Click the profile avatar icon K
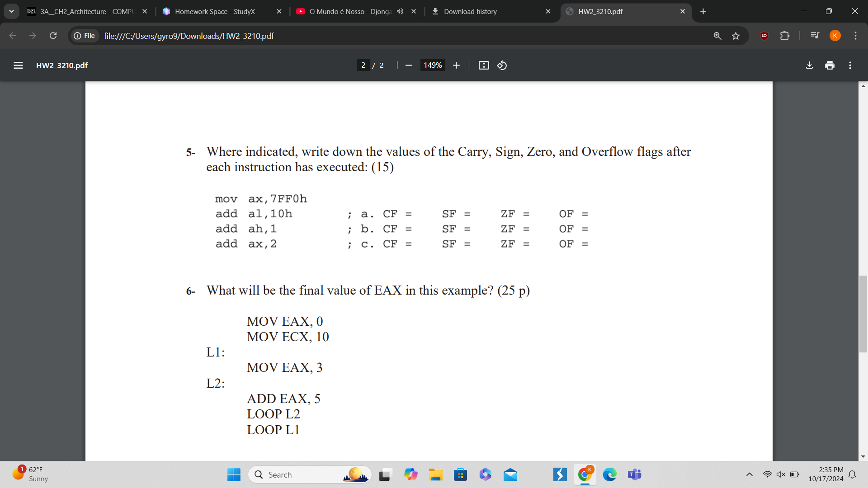 [x=835, y=35]
